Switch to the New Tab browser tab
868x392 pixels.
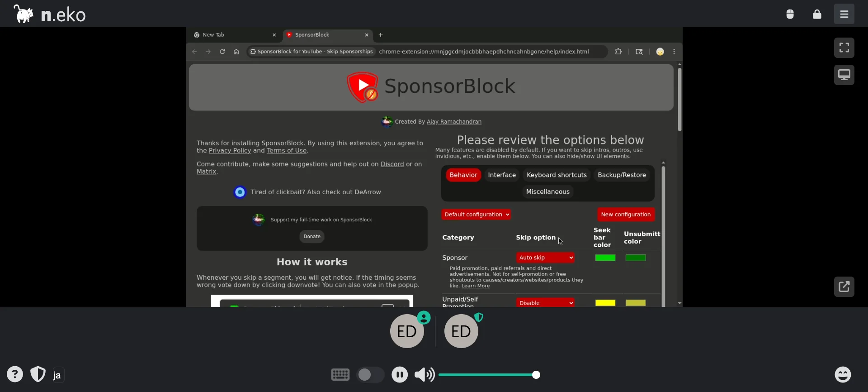(x=234, y=35)
